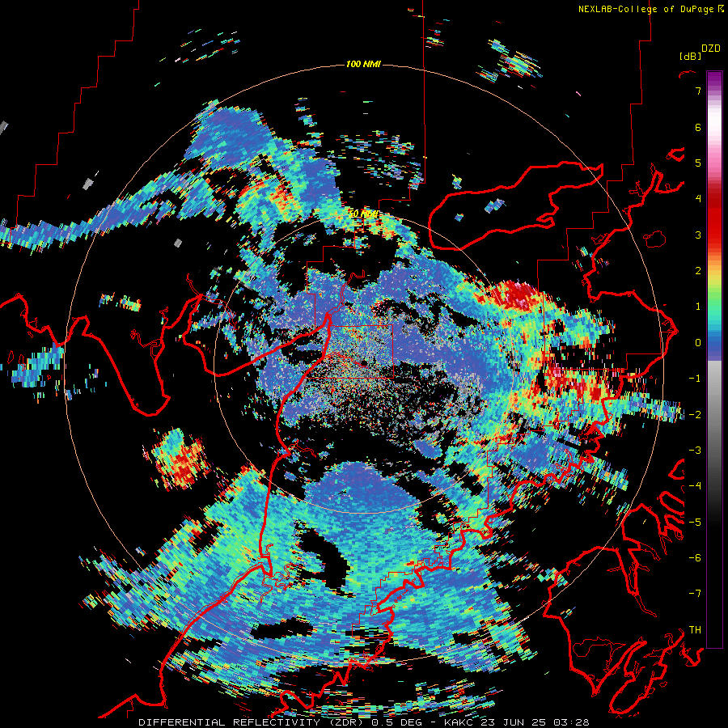
Task: Select the -1 dB scale value
Action: 695,379
